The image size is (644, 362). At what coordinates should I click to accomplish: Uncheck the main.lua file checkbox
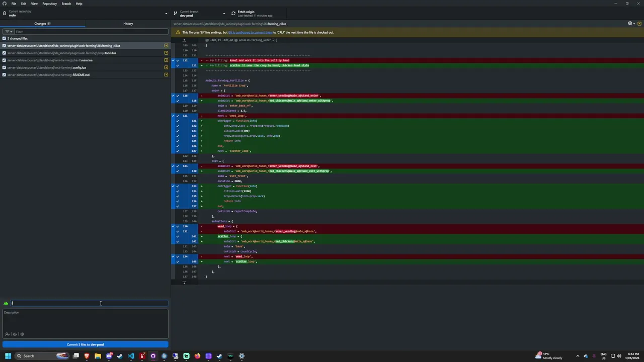(4, 60)
